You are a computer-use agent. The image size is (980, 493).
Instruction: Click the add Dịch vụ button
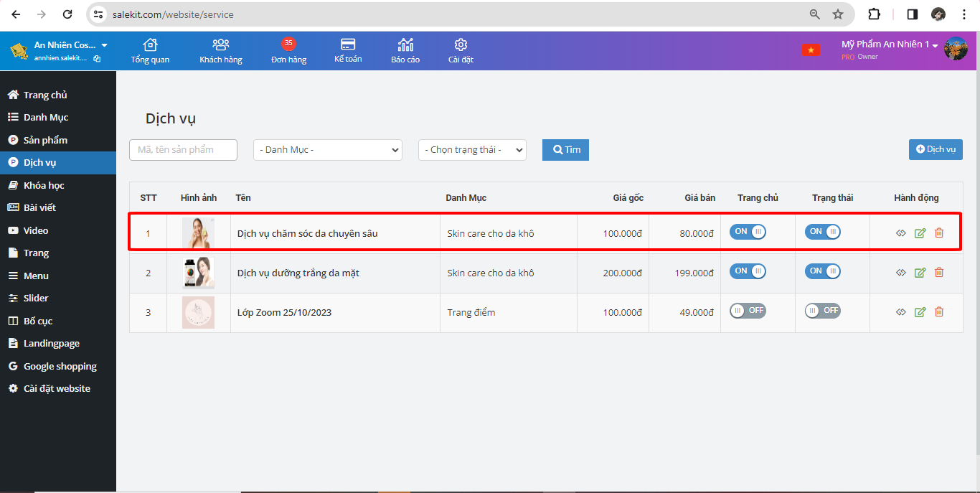[936, 149]
